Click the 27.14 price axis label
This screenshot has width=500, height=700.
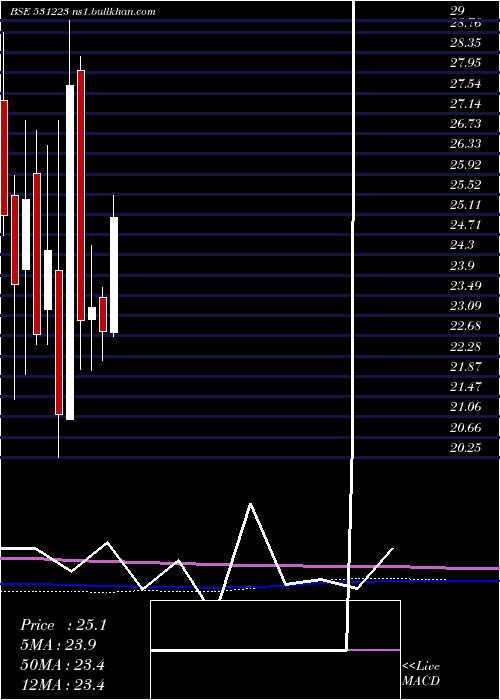coord(466,104)
